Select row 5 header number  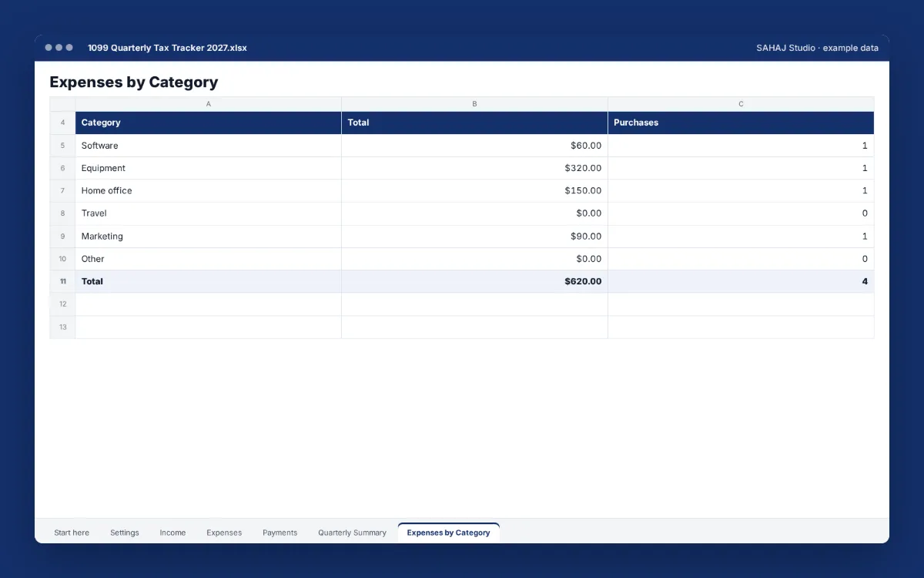coord(62,146)
